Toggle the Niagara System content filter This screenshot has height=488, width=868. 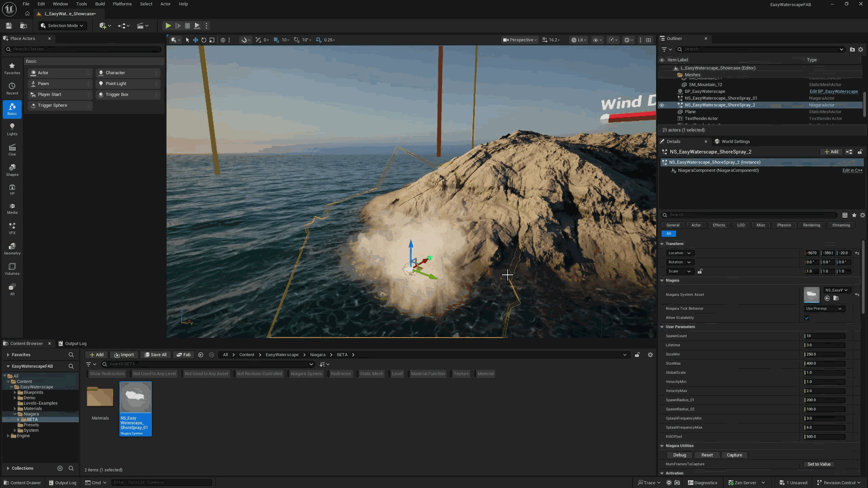click(306, 374)
